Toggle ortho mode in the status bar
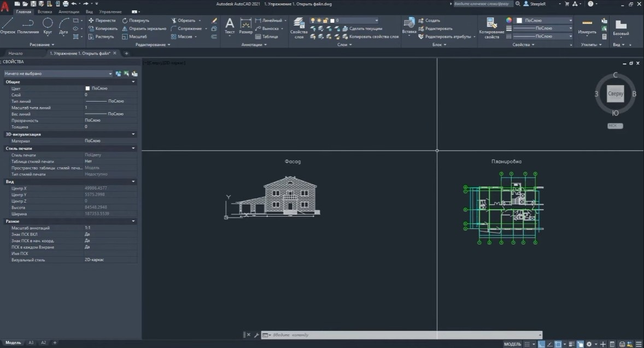 click(542, 344)
